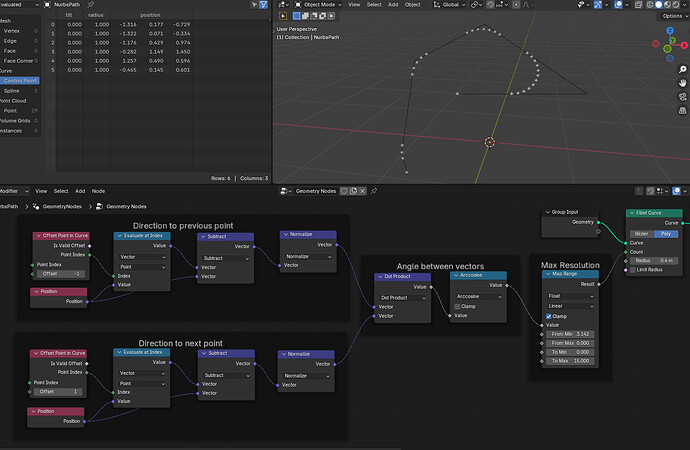Toggle viewport overlays button
Image resolution: width=690 pixels, height=450 pixels.
[x=618, y=4]
